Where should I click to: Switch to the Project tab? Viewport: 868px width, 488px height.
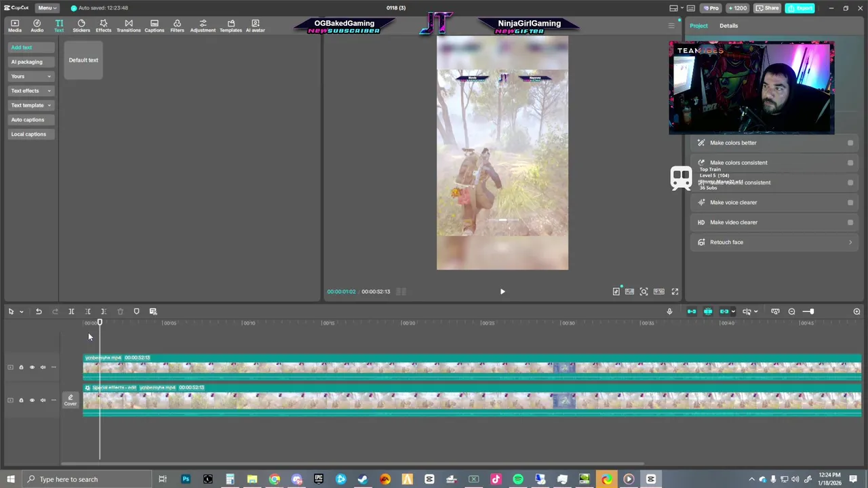698,26
